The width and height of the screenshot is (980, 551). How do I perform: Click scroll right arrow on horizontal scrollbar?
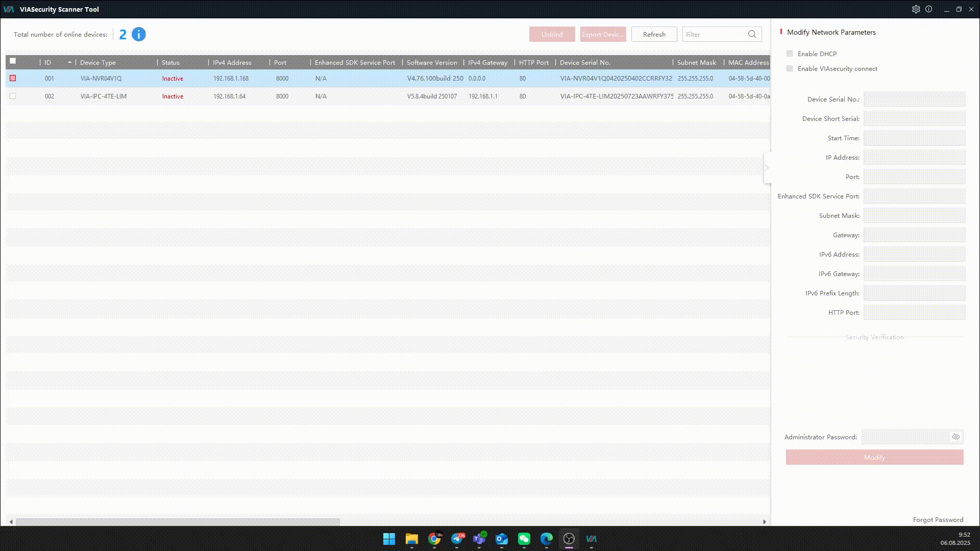click(x=764, y=521)
